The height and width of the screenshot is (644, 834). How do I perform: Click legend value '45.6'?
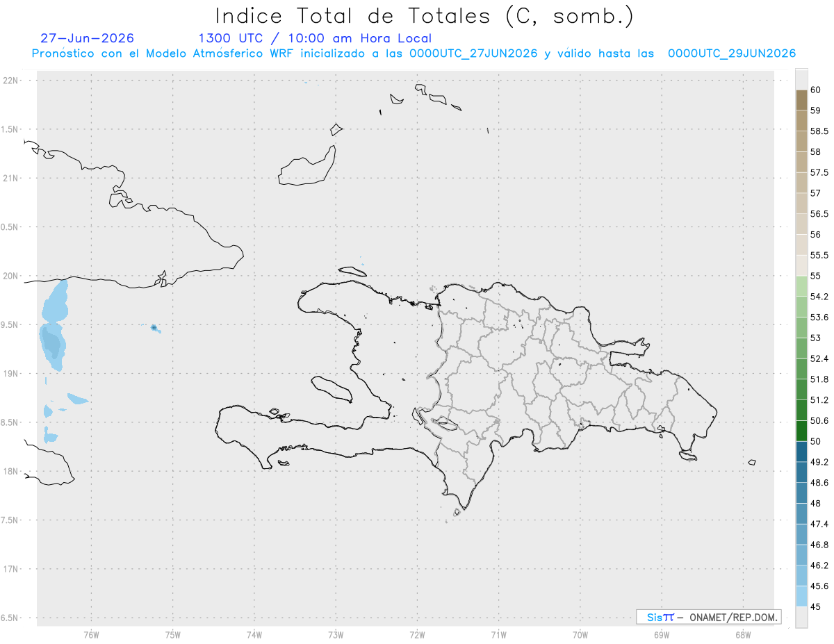(818, 586)
